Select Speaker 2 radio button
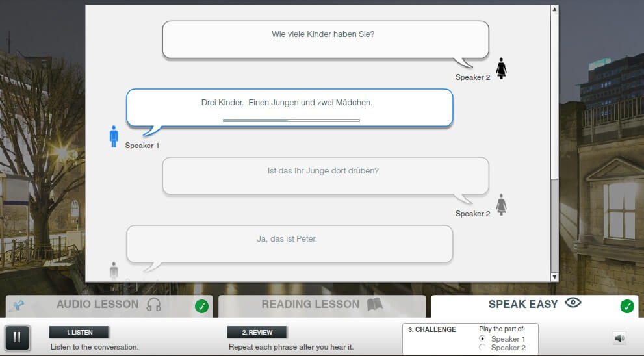Screen dimensions: 644x356 (483, 348)
